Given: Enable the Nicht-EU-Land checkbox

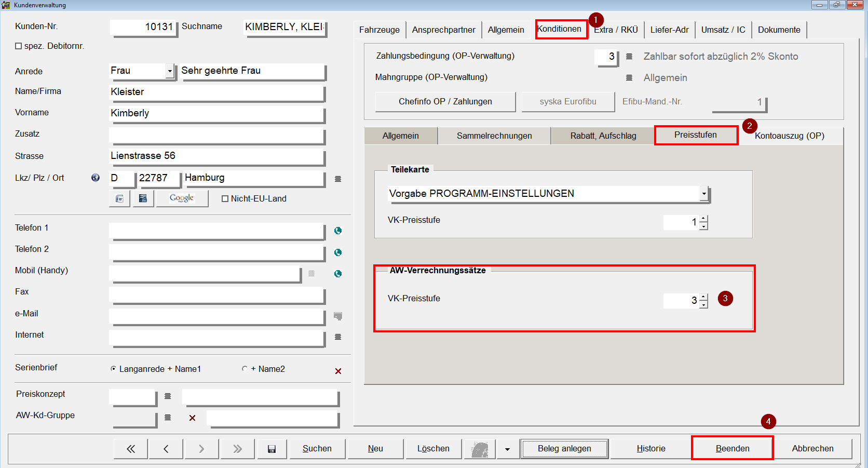Looking at the screenshot, I should tap(225, 199).
